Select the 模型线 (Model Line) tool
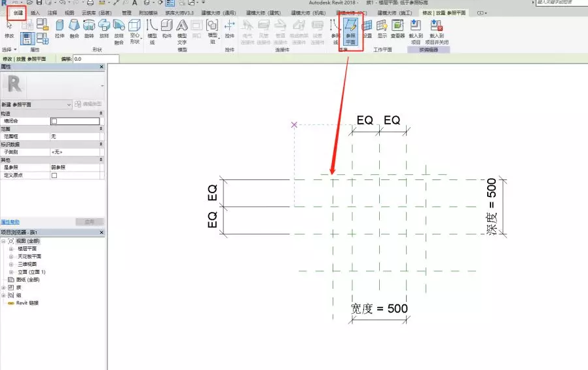Viewport: 588px width, 370px height. tap(152, 31)
